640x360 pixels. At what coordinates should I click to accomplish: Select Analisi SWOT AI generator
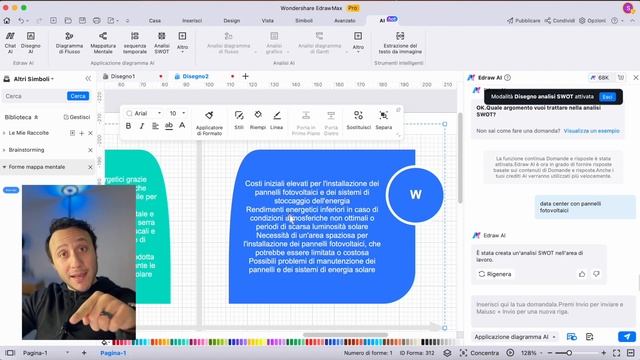click(x=162, y=42)
